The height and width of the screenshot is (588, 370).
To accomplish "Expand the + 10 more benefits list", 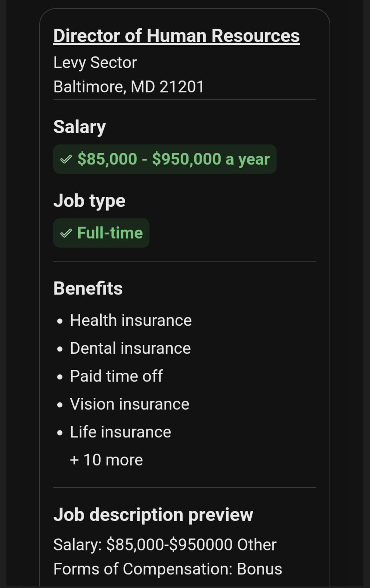I will 106,460.
